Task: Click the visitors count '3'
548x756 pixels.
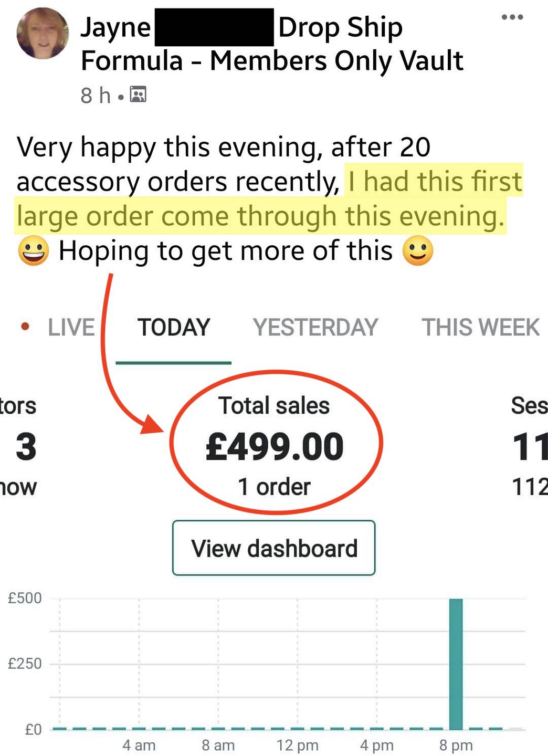Action: pos(26,447)
